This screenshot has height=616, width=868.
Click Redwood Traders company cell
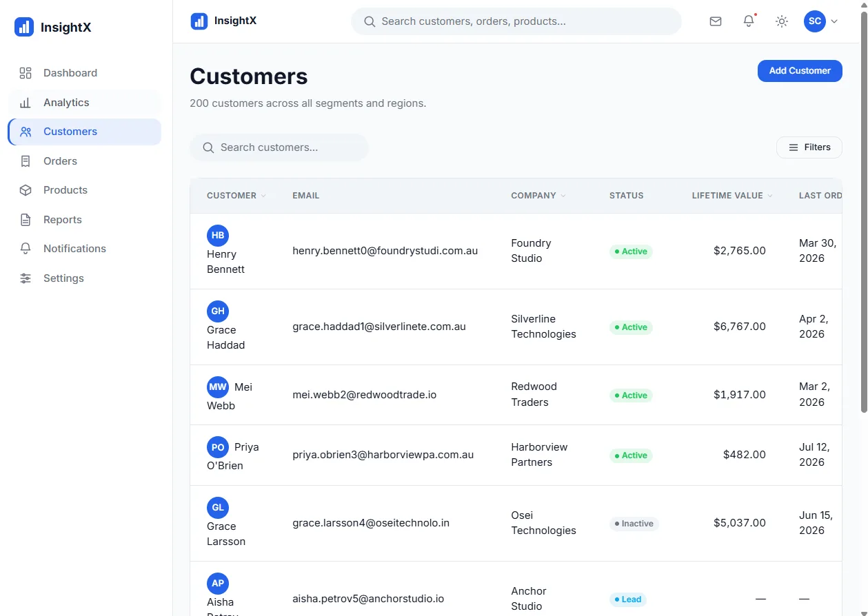(x=534, y=394)
